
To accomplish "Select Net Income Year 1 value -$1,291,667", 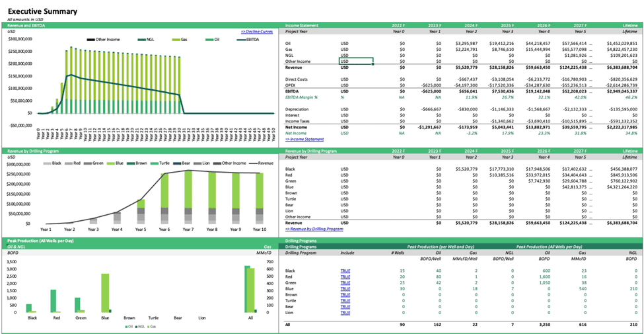I will tap(429, 128).
